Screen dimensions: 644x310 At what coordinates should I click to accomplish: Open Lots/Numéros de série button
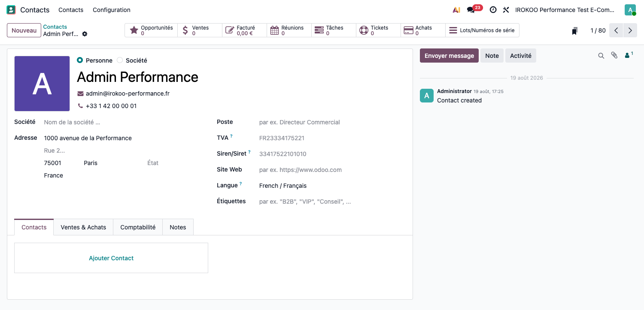pyautogui.click(x=483, y=30)
